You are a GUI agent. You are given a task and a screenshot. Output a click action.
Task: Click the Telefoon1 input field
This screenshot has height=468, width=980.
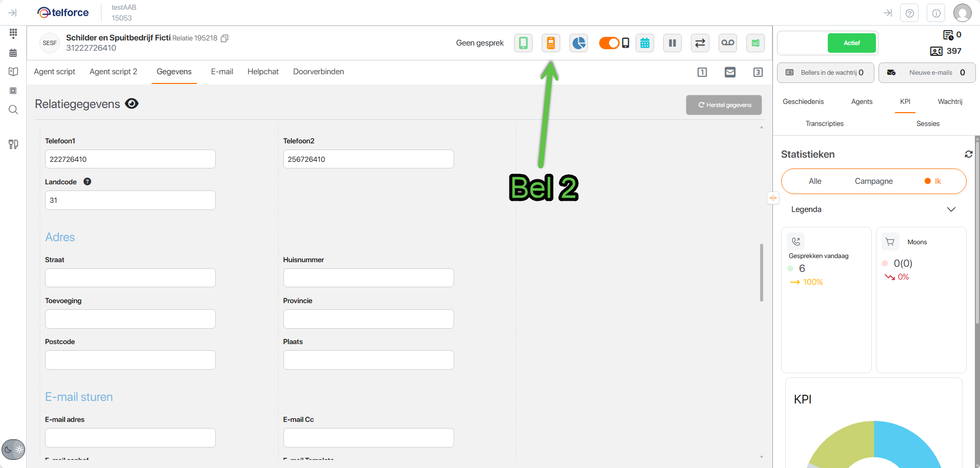click(130, 159)
